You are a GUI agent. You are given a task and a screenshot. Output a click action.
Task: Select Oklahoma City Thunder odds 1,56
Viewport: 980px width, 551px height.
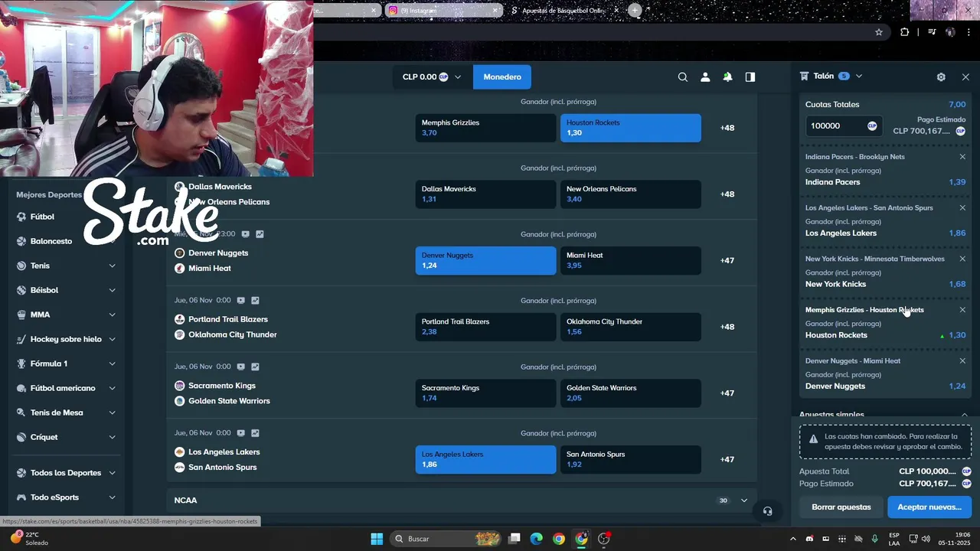pyautogui.click(x=631, y=327)
